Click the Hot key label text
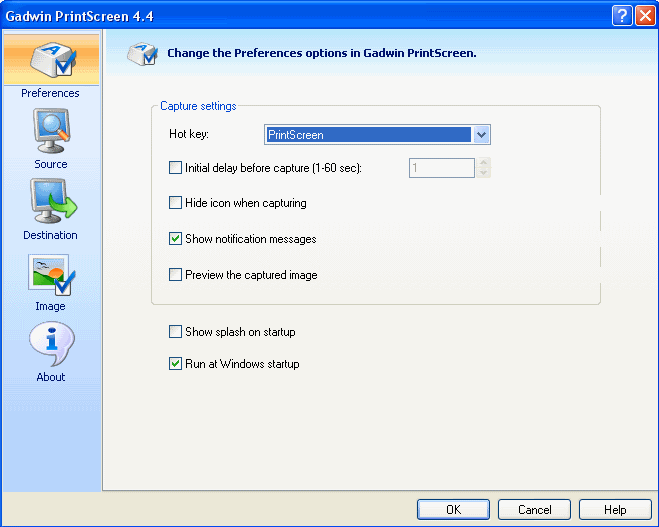This screenshot has width=659, height=527. pyautogui.click(x=189, y=134)
